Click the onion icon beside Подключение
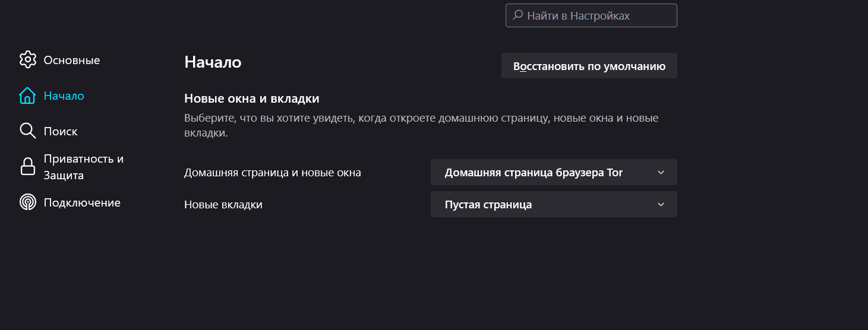The width and height of the screenshot is (868, 330). click(x=28, y=202)
